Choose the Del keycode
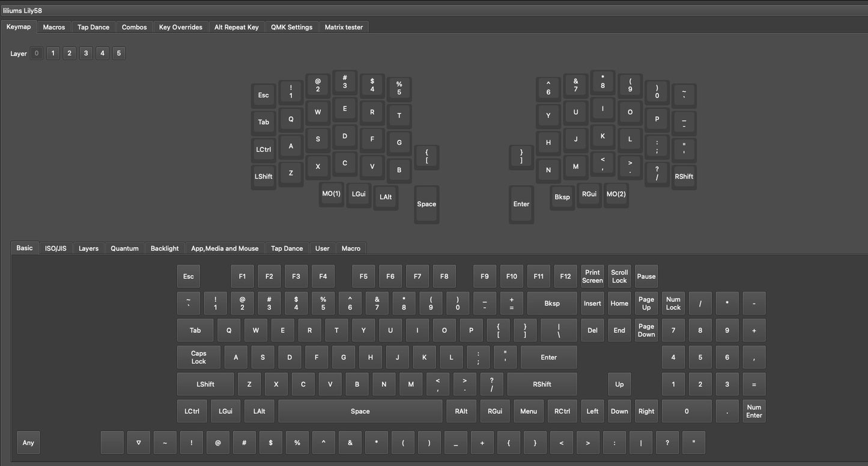Screen dimensions: 868x466 click(x=592, y=330)
